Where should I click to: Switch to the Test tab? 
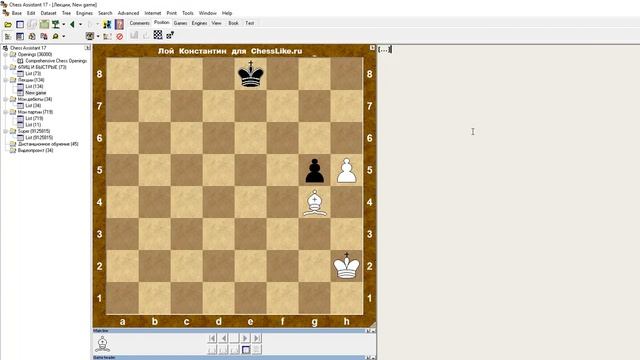249,23
